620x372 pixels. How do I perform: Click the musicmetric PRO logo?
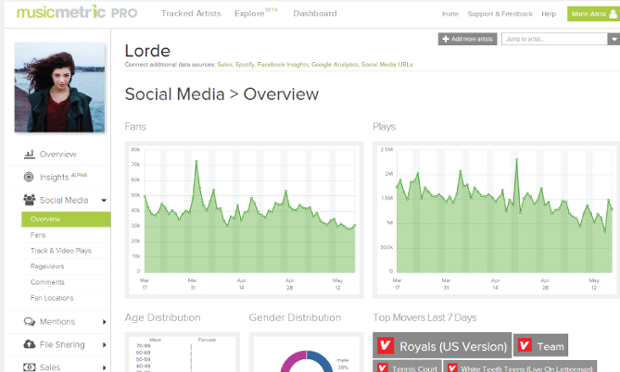coord(77,12)
